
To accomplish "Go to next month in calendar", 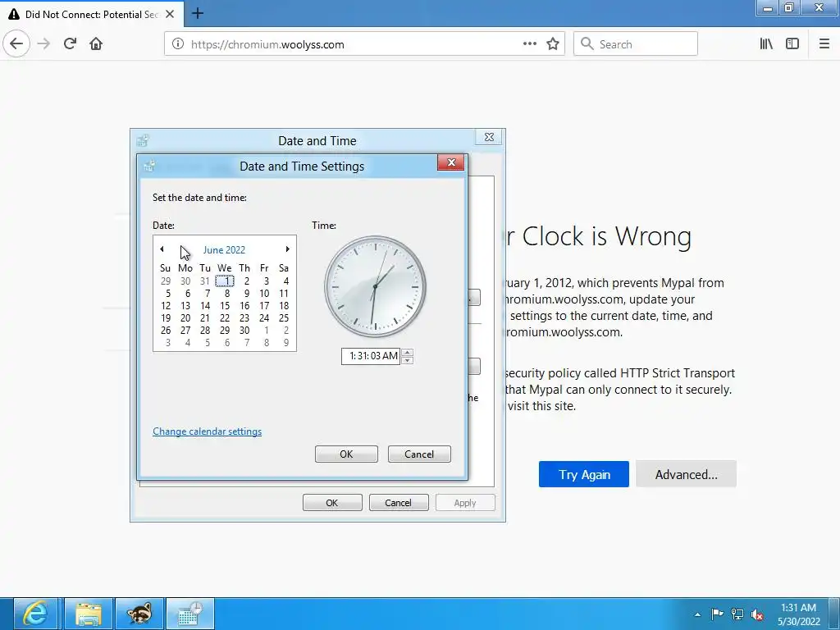I will click(x=288, y=249).
